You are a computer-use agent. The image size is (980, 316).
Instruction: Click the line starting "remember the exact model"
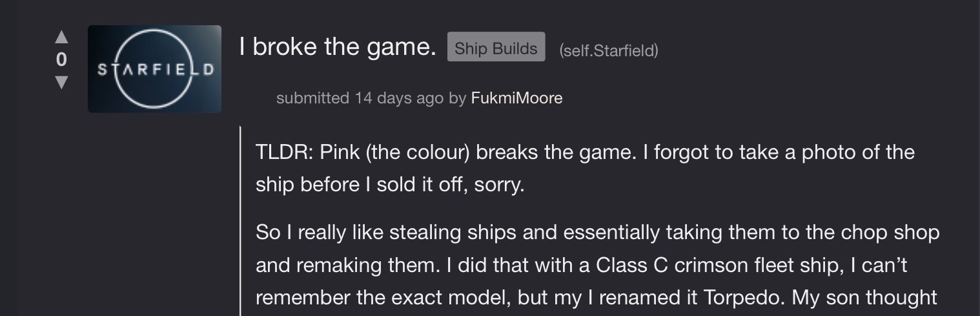tap(596, 297)
